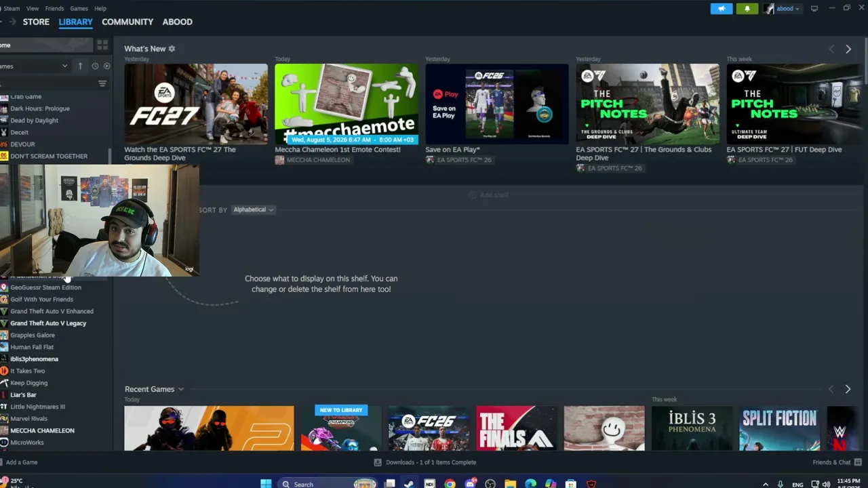Viewport: 868px width, 488px height.
Task: Open the Steam announcements megaphone button
Action: tap(722, 9)
